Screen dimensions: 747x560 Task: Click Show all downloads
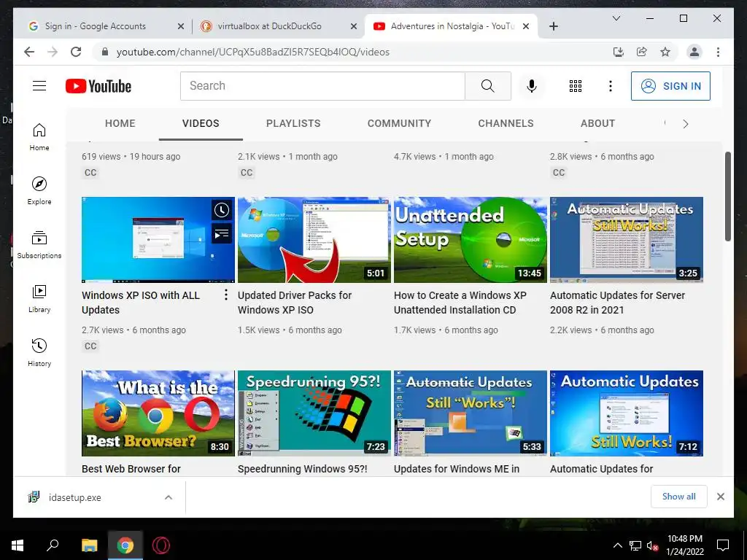(679, 497)
